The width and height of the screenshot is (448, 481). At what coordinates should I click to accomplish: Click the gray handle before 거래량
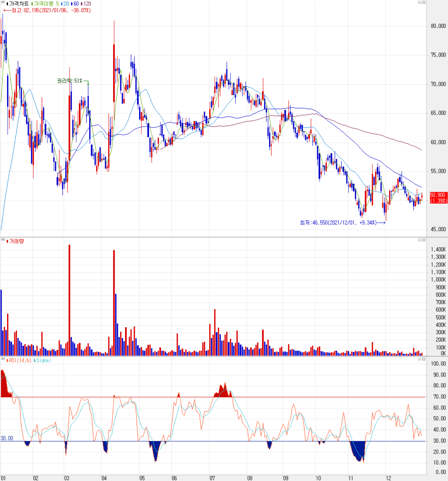pos(3,240)
